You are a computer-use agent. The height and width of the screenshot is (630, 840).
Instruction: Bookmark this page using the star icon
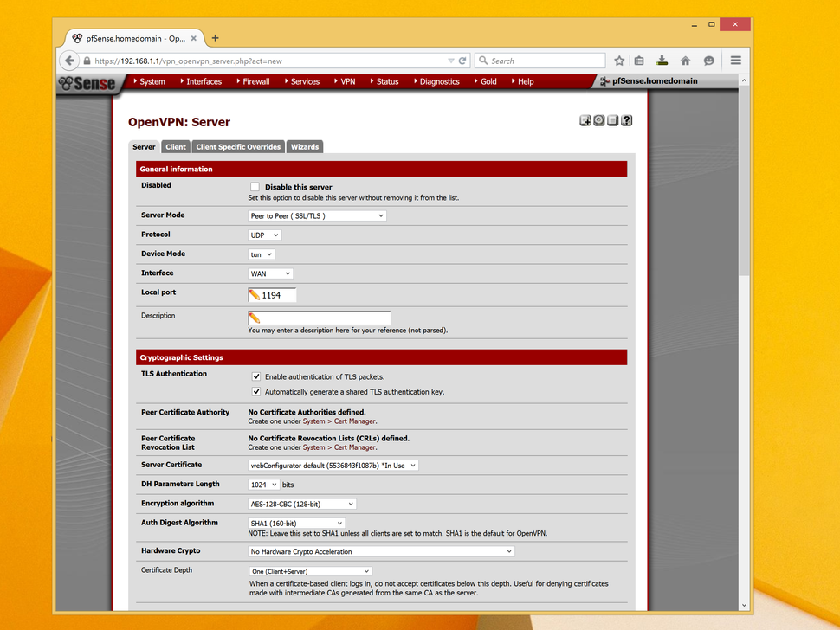[x=619, y=61]
